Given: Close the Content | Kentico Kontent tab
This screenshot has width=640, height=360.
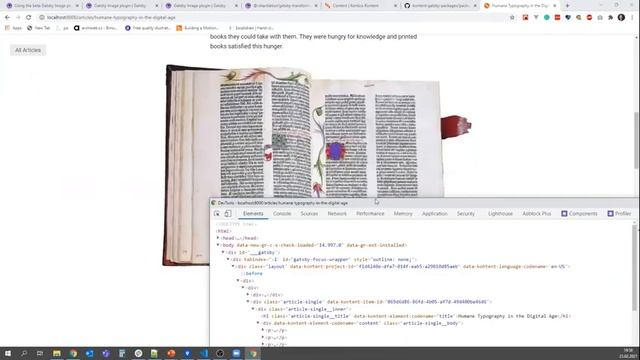Looking at the screenshot, I should (395, 6).
